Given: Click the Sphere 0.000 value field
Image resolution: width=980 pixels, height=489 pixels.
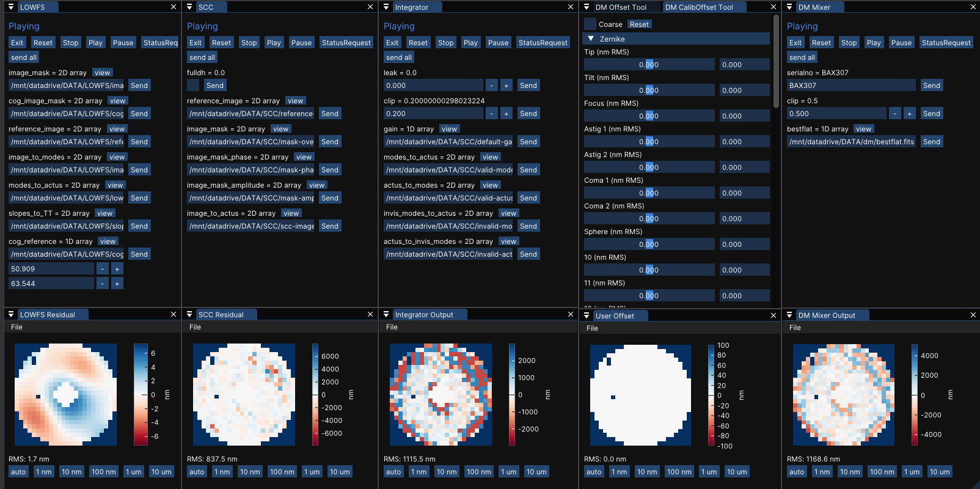Looking at the screenshot, I should pos(744,244).
